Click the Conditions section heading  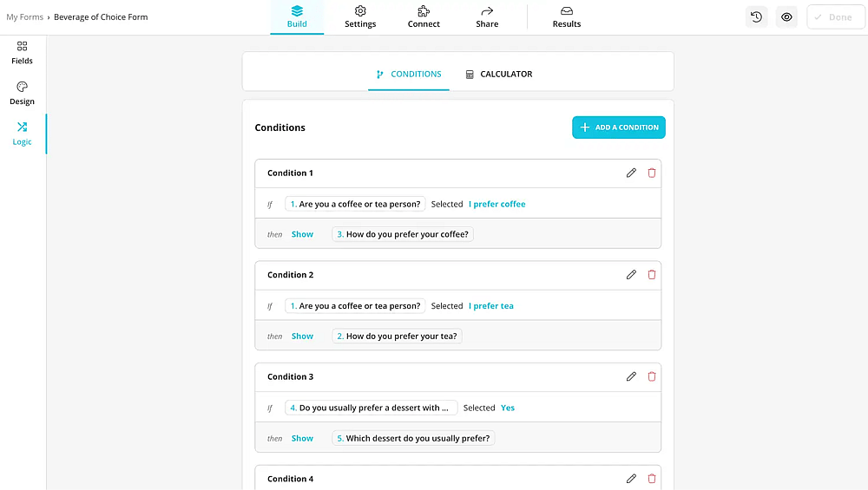(279, 127)
